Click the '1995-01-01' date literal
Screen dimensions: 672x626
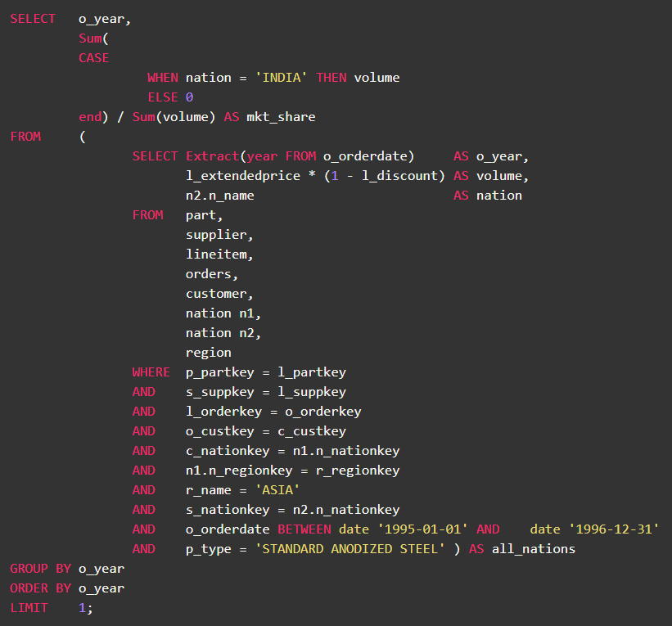tap(422, 529)
